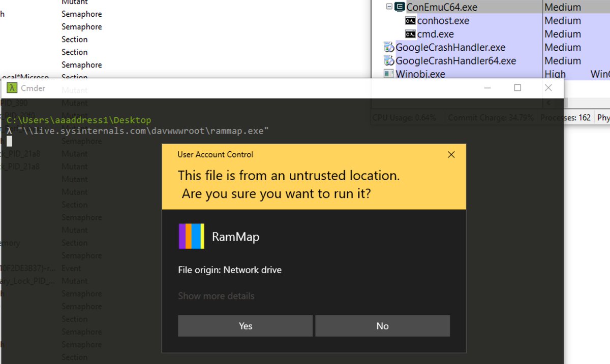Click the conhost.exe console icon
The image size is (610, 364).
click(x=410, y=21)
